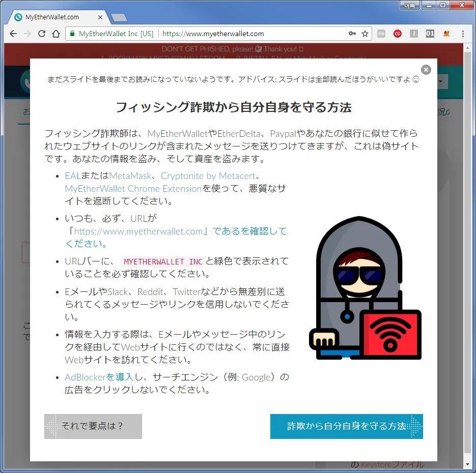Open saved password key icon
This screenshot has width=476, height=473.
pyautogui.click(x=352, y=34)
